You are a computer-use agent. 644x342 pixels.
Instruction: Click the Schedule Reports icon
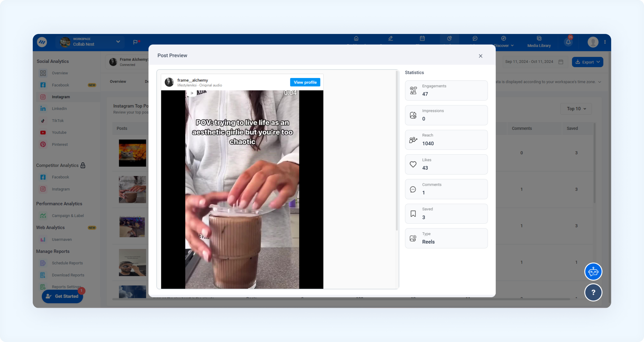coord(43,263)
